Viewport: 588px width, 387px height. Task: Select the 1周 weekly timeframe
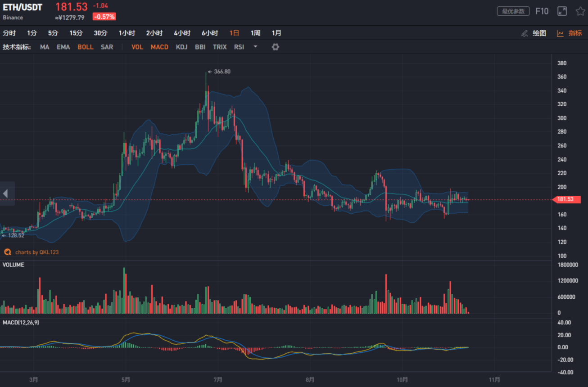click(256, 33)
